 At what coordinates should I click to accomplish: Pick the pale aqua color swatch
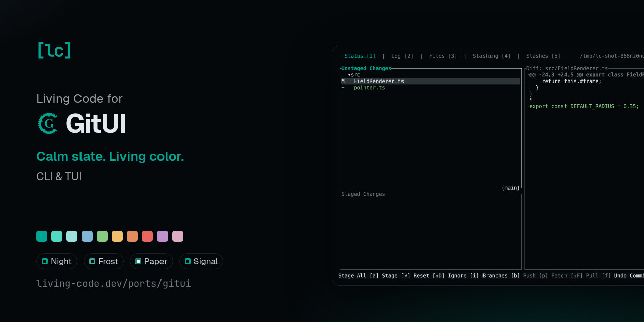pos(72,236)
